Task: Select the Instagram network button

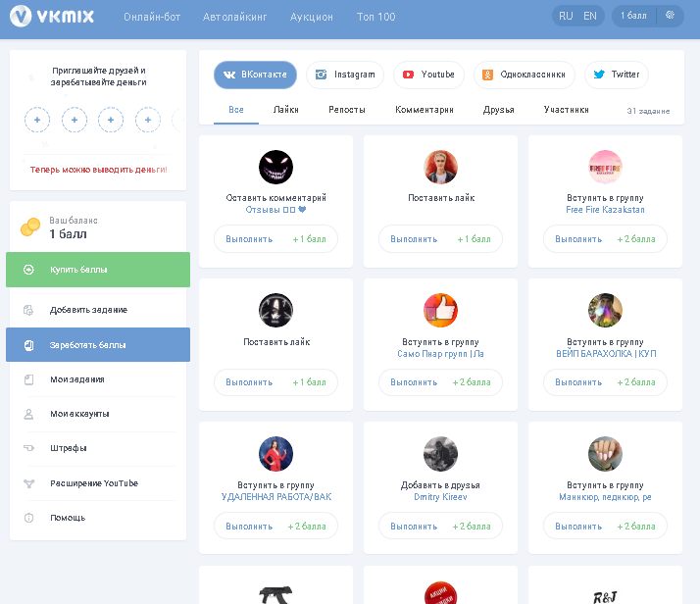Action: pyautogui.click(x=345, y=75)
